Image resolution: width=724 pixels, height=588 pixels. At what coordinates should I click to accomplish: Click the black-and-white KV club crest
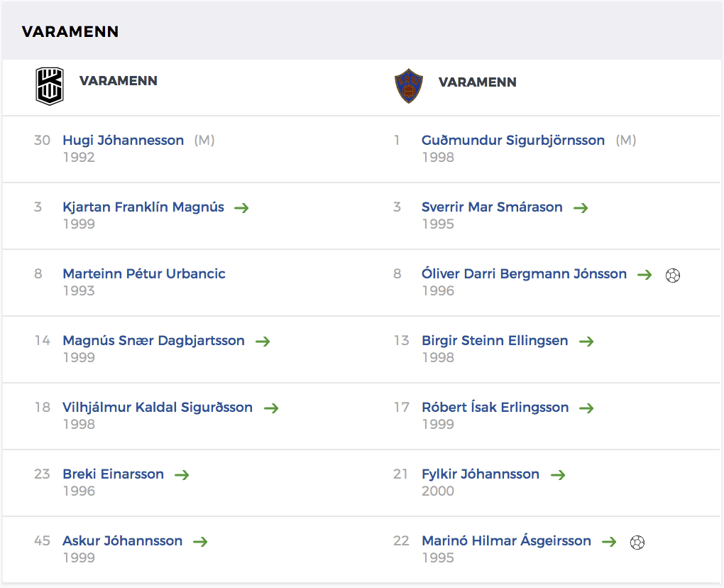tap(50, 87)
